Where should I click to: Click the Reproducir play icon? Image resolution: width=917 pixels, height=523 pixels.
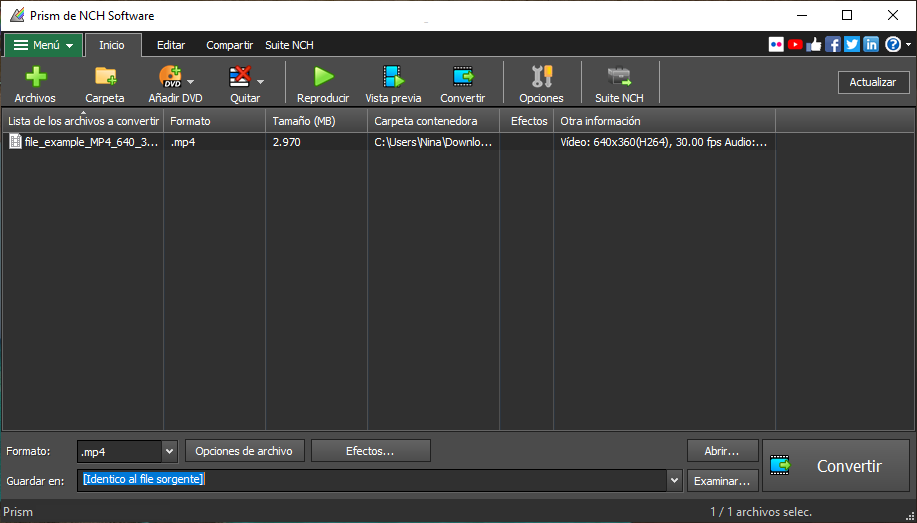coord(323,77)
